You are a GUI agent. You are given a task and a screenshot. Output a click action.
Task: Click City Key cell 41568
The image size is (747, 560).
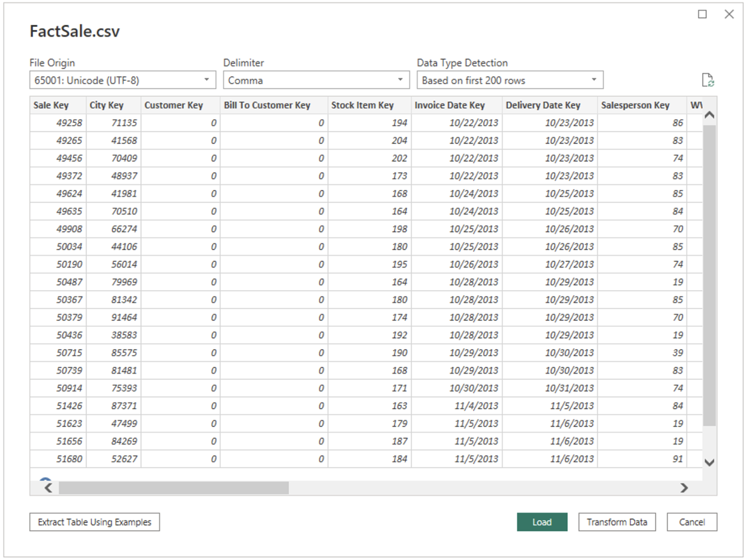(114, 140)
